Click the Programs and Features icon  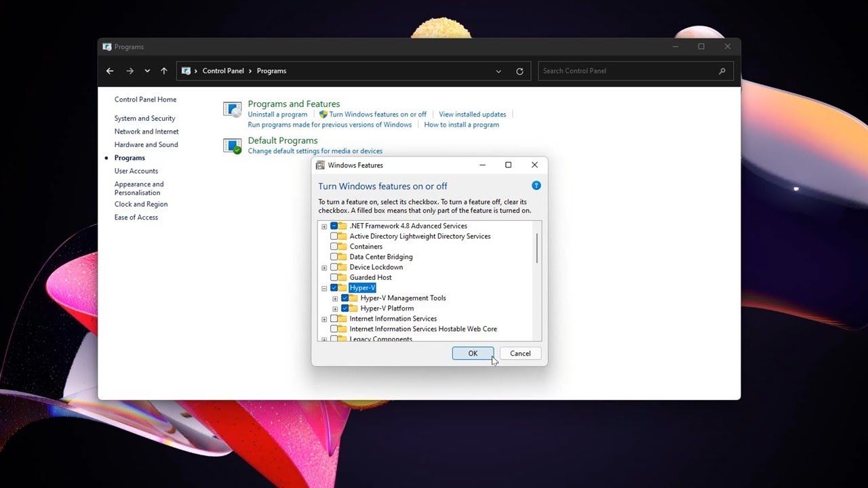233,110
